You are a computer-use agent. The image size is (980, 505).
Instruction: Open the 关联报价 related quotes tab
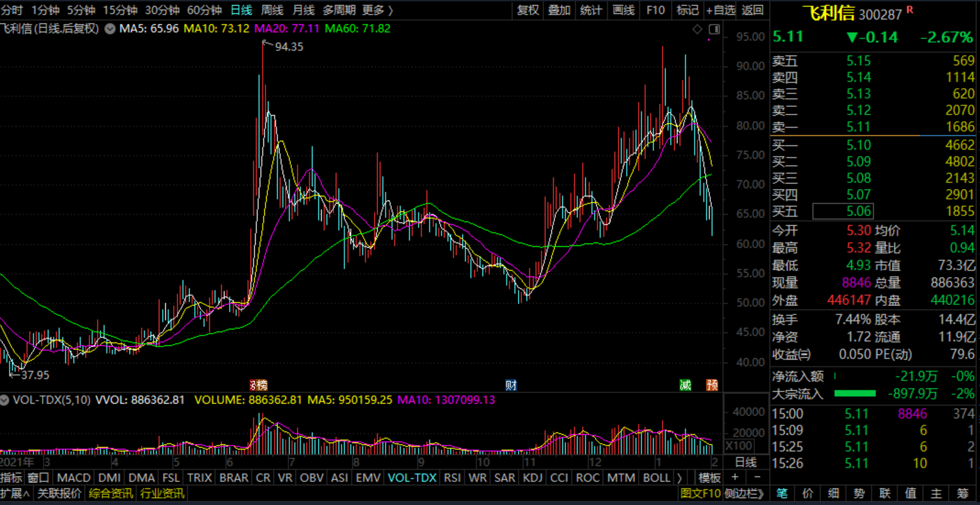(x=59, y=493)
